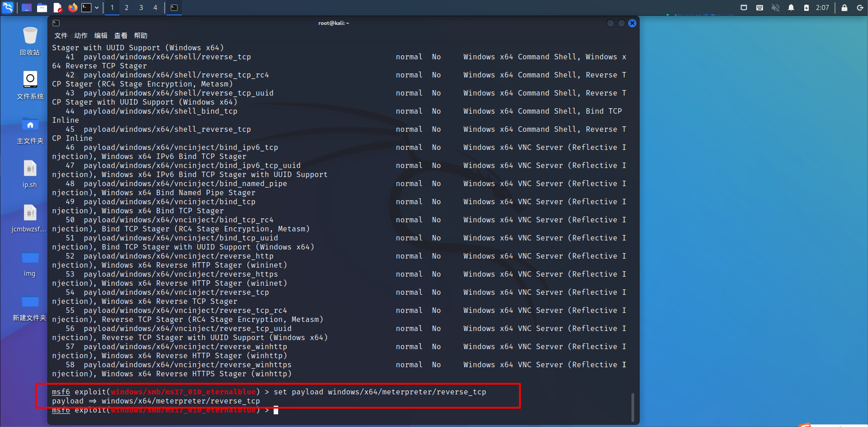The height and width of the screenshot is (427, 868).
Task: Open the file manager from the panel
Action: [x=42, y=8]
